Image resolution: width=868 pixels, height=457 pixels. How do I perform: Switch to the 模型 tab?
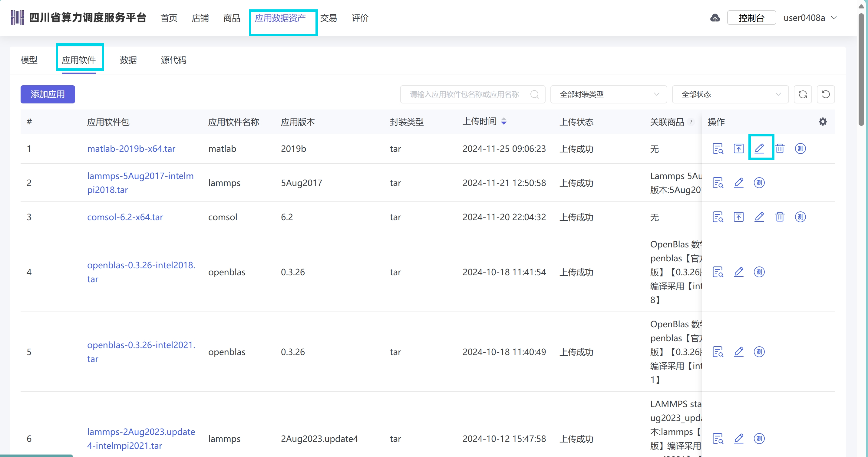(29, 60)
